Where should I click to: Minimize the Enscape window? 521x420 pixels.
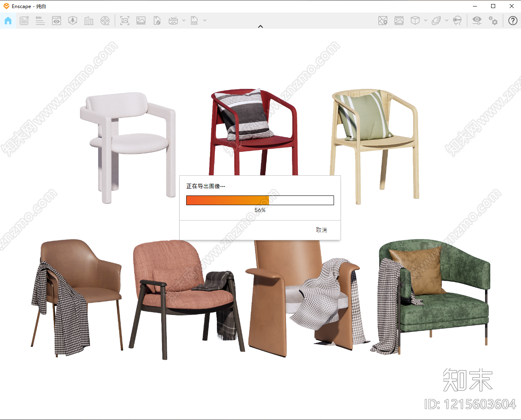[x=475, y=6]
